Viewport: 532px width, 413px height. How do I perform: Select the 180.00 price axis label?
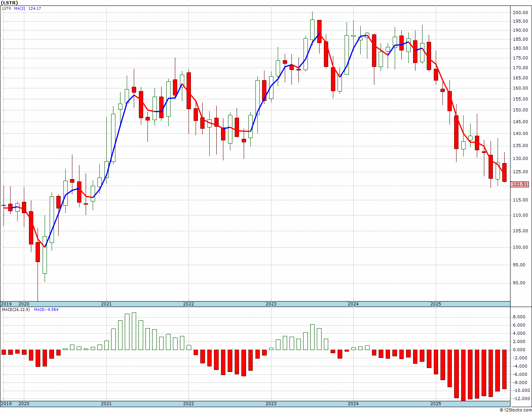(520, 48)
